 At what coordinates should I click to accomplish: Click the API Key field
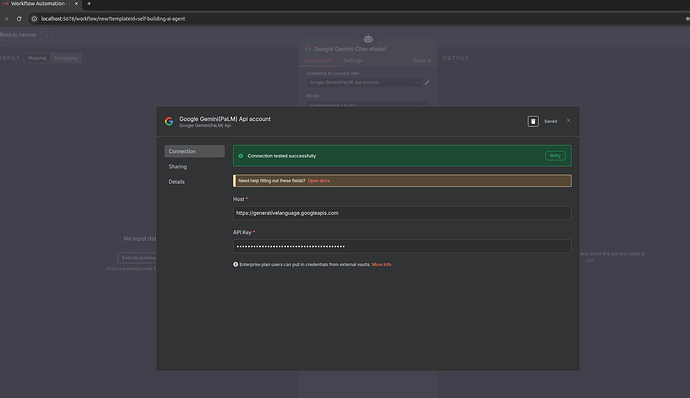402,247
